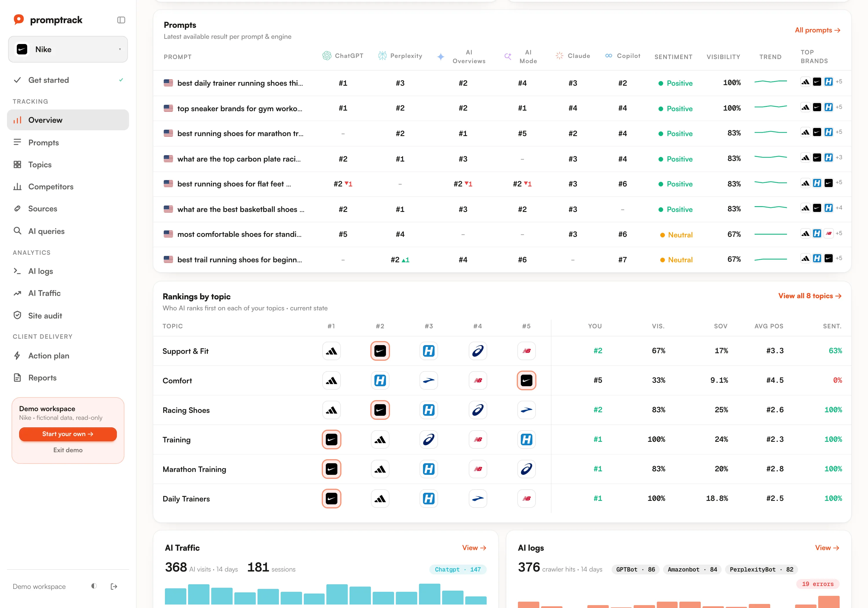
Task: Click the AI Traffic View link
Action: [x=474, y=548]
